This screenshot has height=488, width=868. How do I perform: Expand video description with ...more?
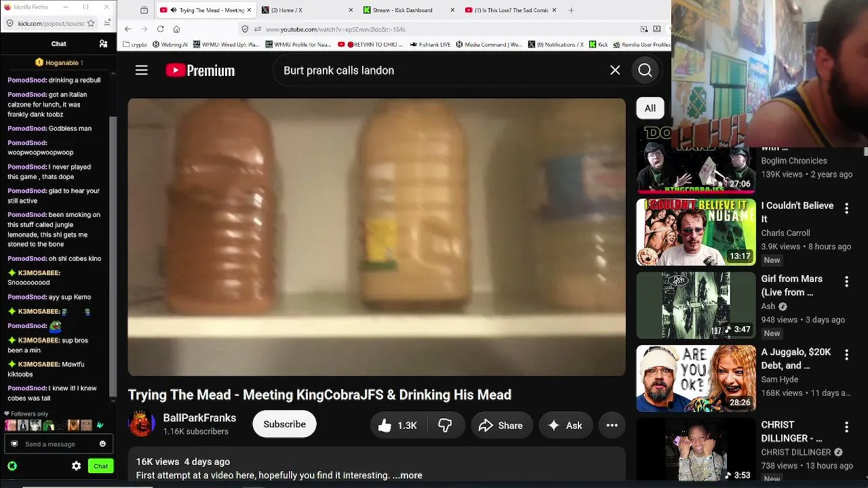click(x=408, y=476)
